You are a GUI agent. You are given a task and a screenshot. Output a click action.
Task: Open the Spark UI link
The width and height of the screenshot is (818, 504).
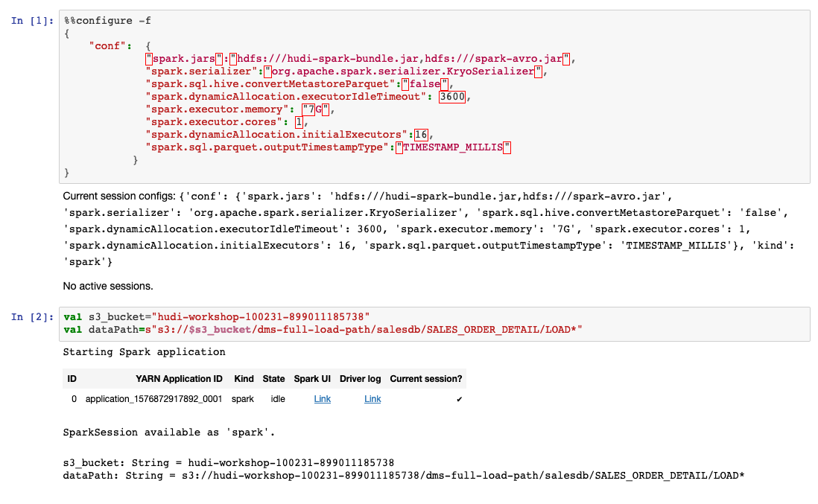(322, 399)
